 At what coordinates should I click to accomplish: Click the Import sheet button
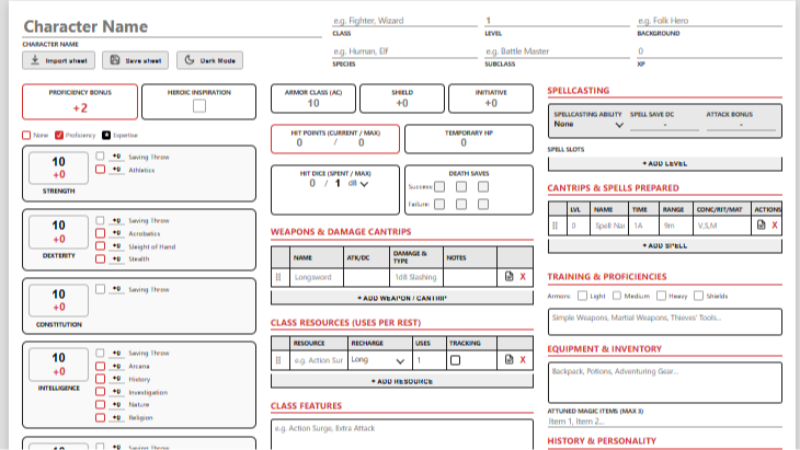tap(58, 60)
